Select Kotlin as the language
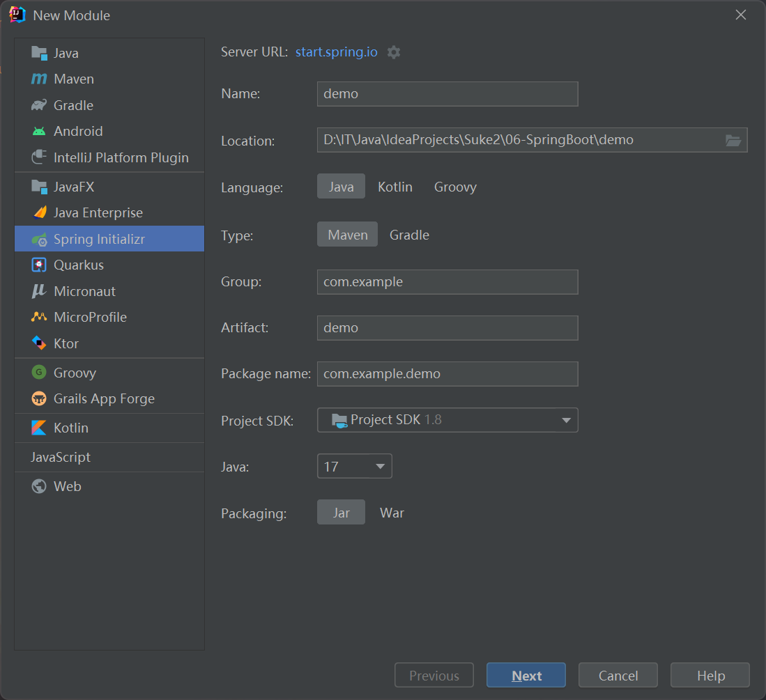 point(395,187)
